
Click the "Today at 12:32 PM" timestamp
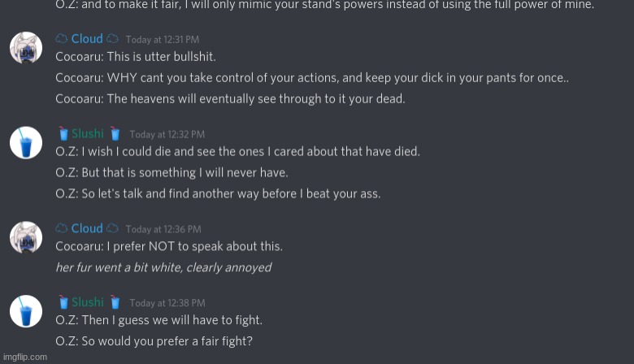click(x=167, y=135)
